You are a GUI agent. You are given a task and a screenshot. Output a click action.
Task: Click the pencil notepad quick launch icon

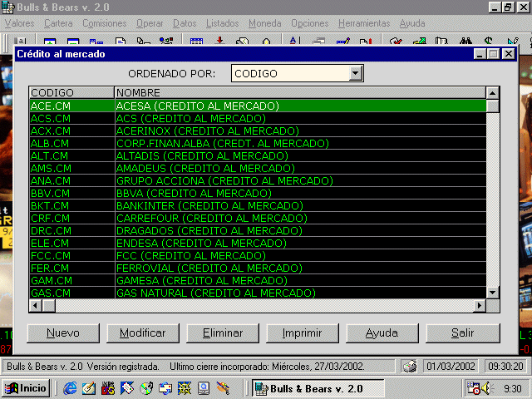89,388
